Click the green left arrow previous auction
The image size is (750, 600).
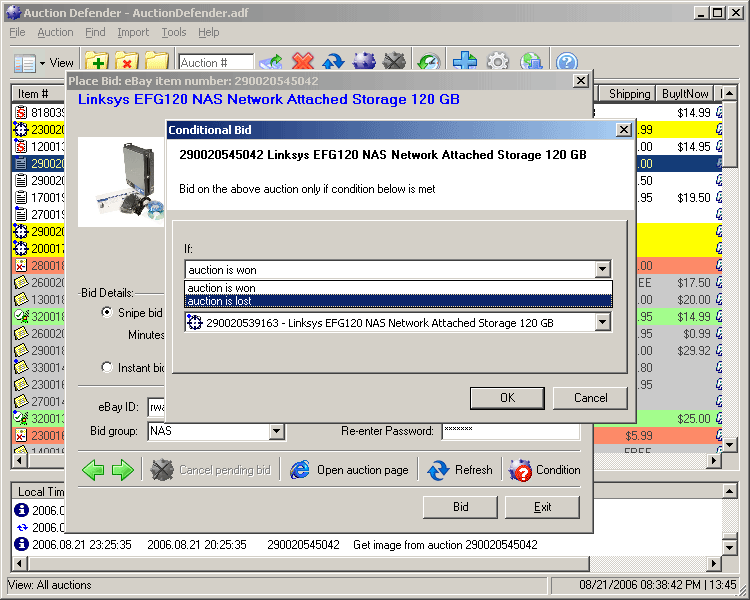[x=93, y=470]
